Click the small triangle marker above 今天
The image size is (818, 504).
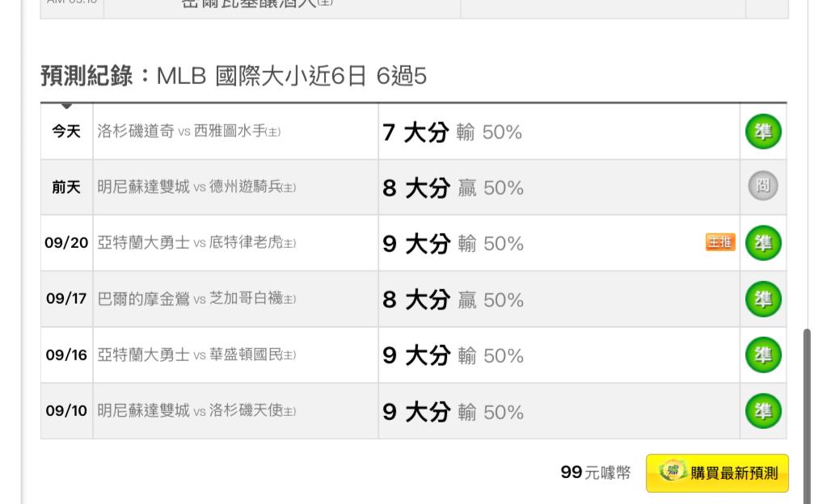[67, 107]
